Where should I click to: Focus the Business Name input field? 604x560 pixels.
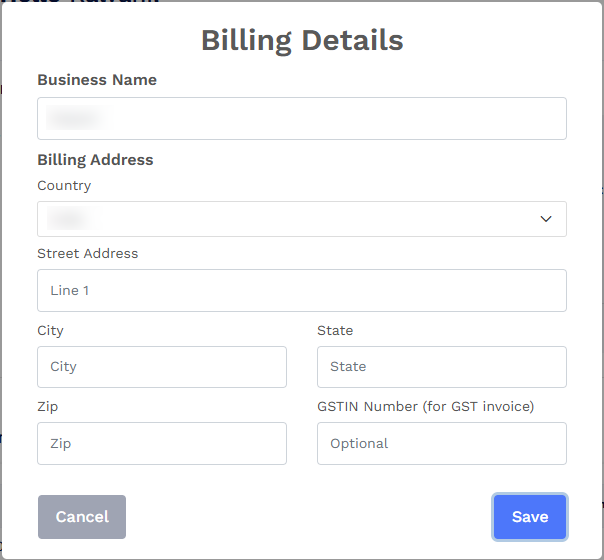click(x=302, y=118)
